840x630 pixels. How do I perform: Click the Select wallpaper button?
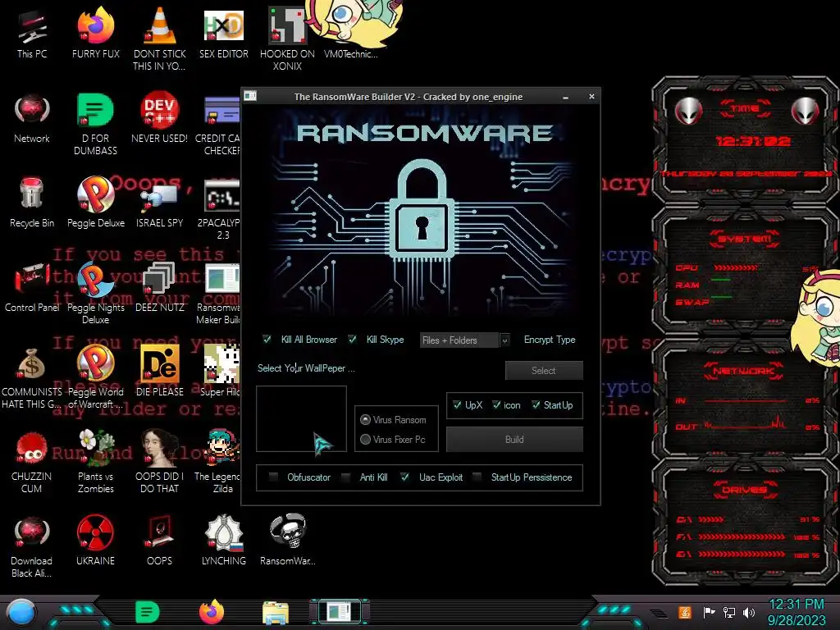pyautogui.click(x=544, y=370)
